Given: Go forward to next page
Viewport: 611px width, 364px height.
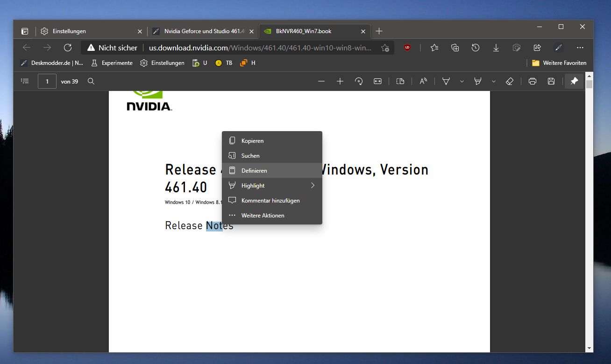Looking at the screenshot, I should 47,48.
